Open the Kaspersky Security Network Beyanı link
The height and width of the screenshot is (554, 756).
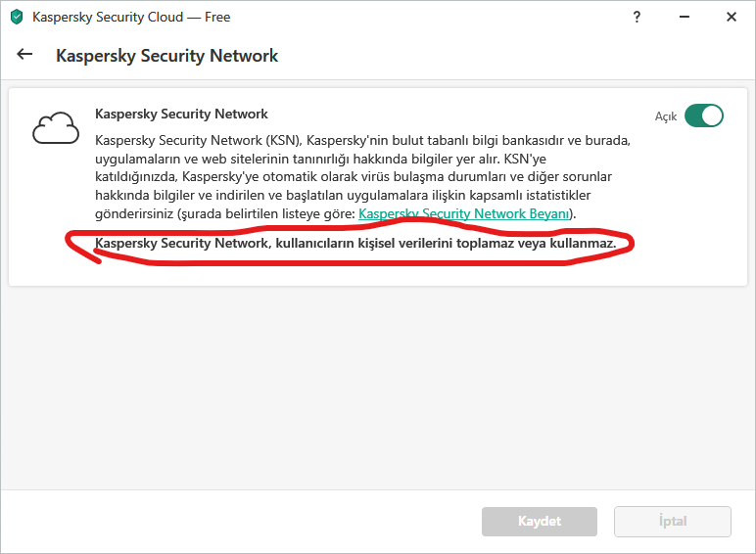click(x=464, y=213)
